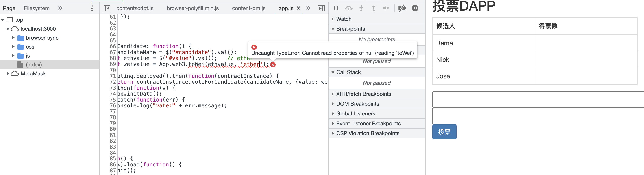
Task: Click the 投票DAPP page heading
Action: click(x=464, y=6)
